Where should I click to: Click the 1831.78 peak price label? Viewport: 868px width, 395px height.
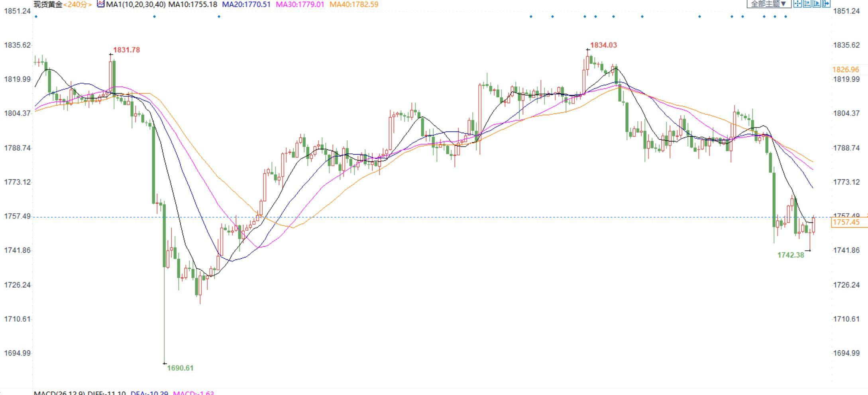[126, 50]
